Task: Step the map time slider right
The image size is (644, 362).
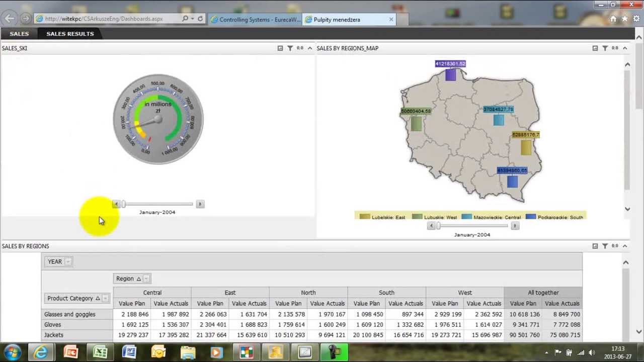Action: (x=515, y=226)
